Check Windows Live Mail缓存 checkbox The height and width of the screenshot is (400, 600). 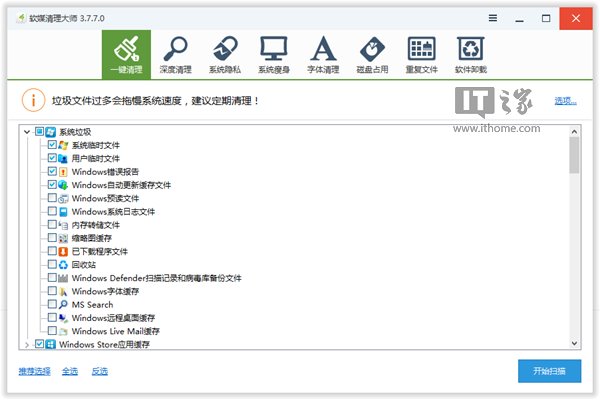52,331
